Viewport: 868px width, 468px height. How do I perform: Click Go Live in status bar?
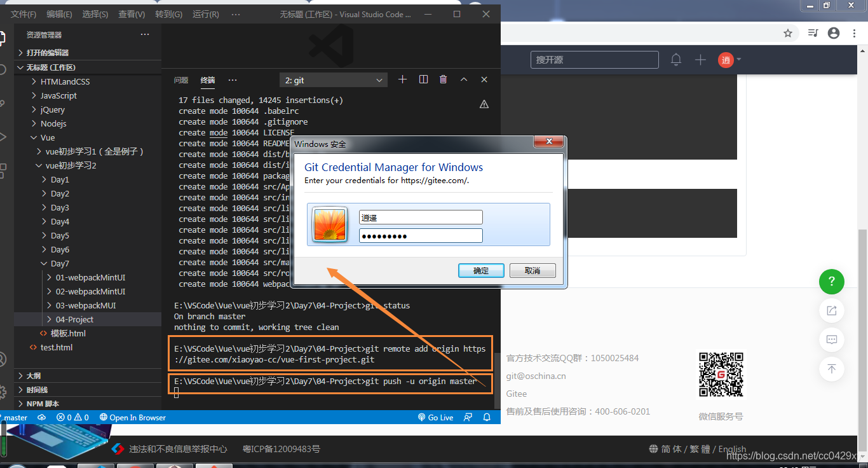click(435, 418)
